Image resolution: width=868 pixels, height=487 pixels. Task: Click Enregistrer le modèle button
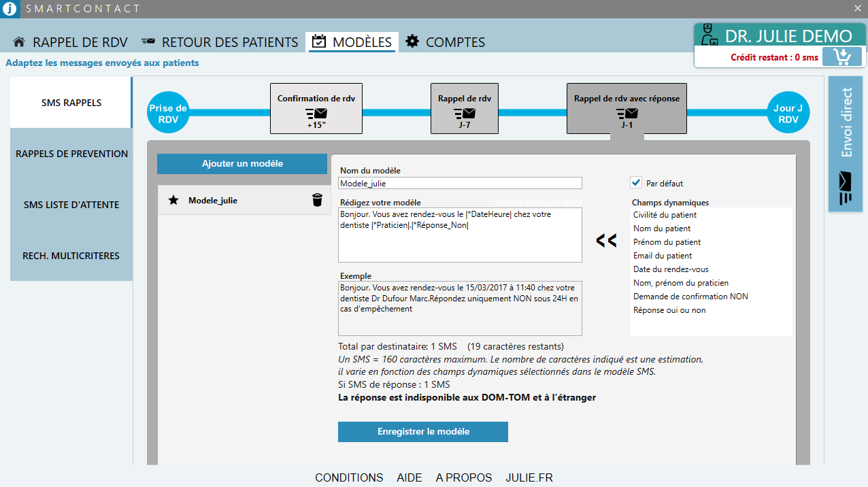click(x=423, y=432)
